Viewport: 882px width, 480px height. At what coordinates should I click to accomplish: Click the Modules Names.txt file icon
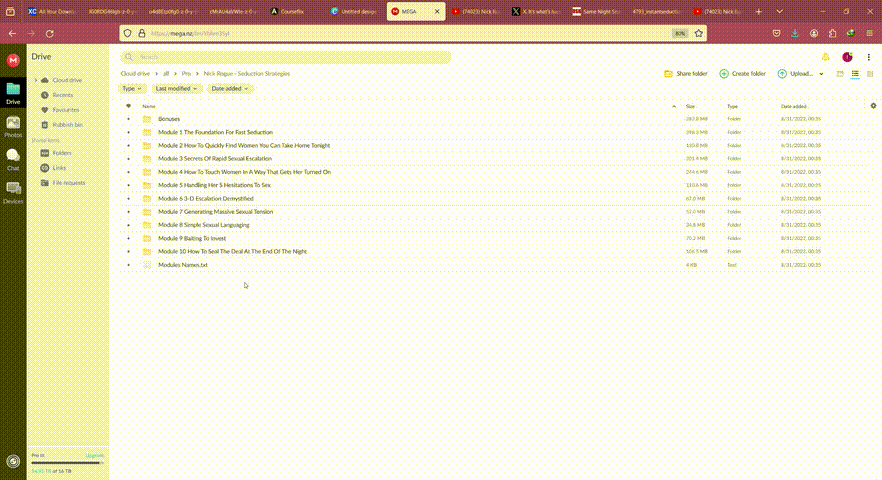tap(147, 264)
